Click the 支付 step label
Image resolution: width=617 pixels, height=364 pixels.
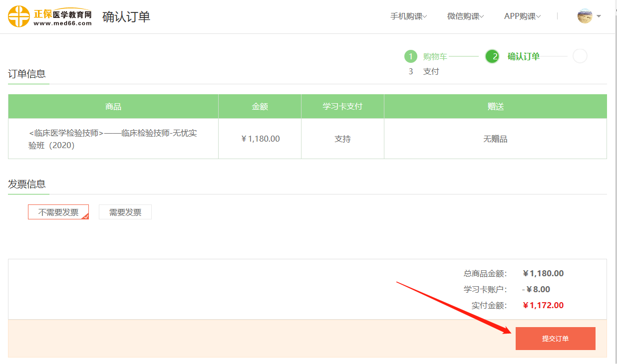click(431, 71)
